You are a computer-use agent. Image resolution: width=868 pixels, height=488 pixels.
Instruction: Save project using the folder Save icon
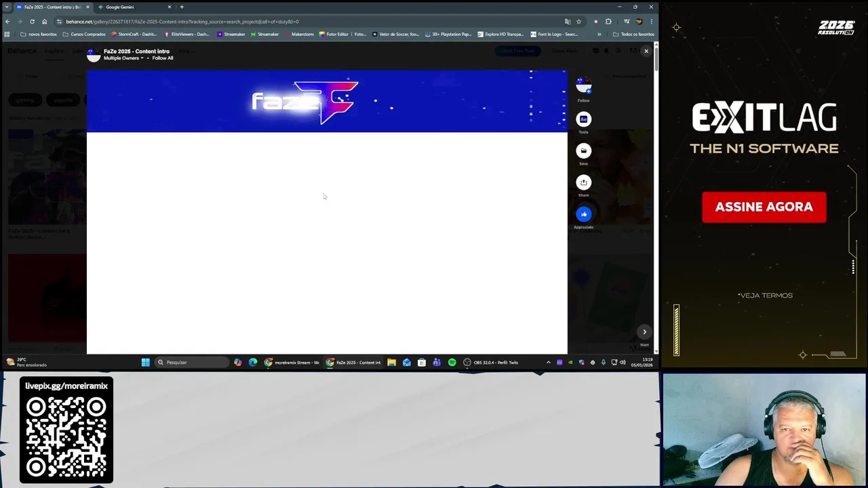point(583,150)
